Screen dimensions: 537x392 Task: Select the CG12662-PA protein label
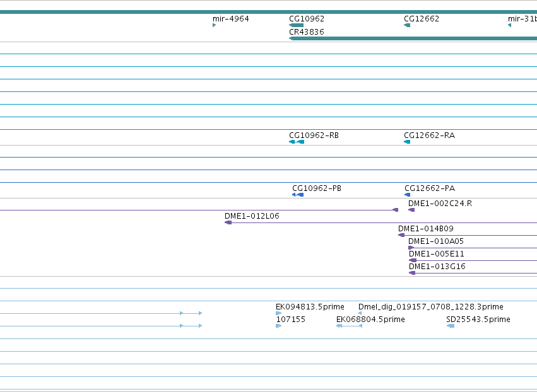click(x=430, y=188)
